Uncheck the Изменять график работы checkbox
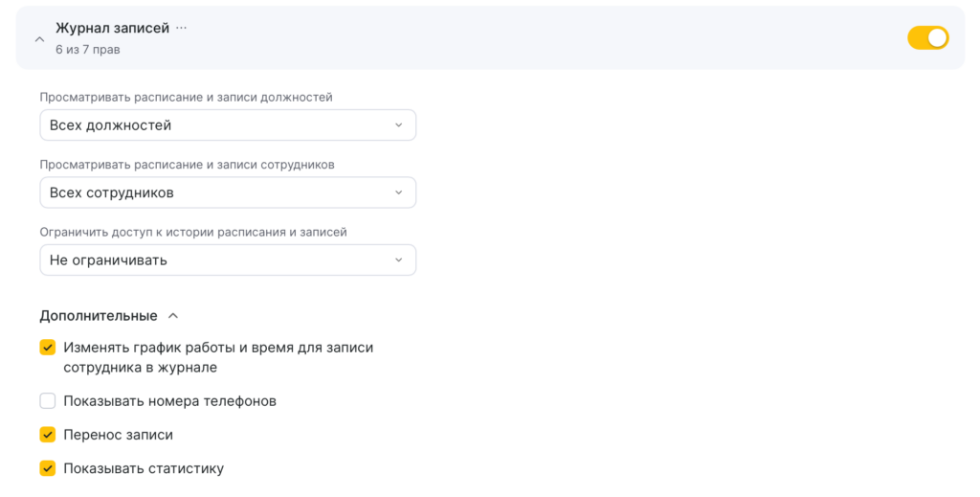Viewport: 980px width, 497px height. tap(47, 348)
